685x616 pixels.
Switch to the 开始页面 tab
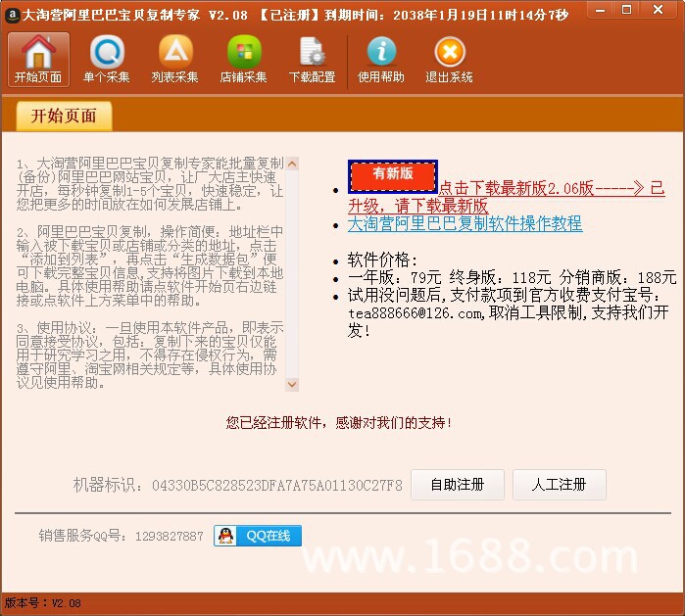click(64, 117)
